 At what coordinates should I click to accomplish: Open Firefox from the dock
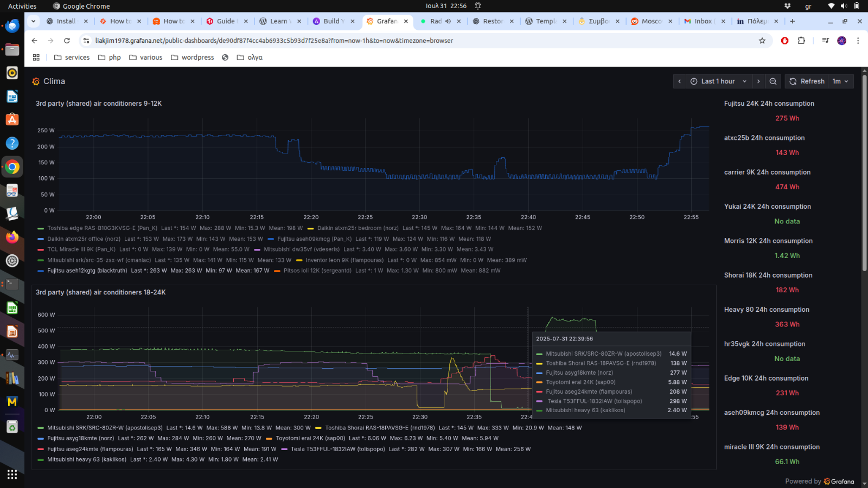click(x=12, y=237)
